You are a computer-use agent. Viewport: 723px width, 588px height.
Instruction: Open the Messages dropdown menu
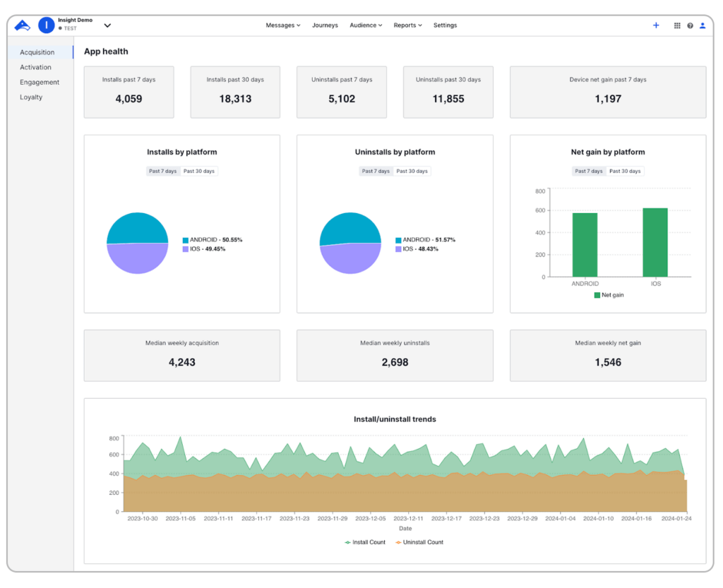pyautogui.click(x=282, y=25)
